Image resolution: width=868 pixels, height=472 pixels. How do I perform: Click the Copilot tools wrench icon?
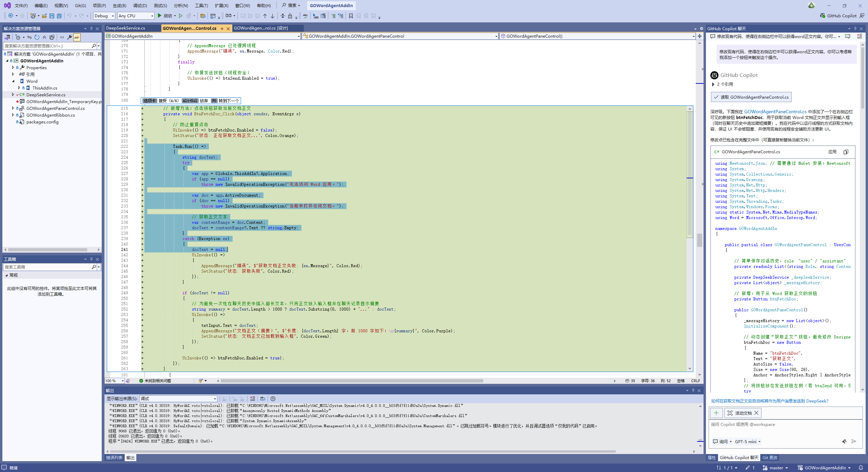pos(844,441)
